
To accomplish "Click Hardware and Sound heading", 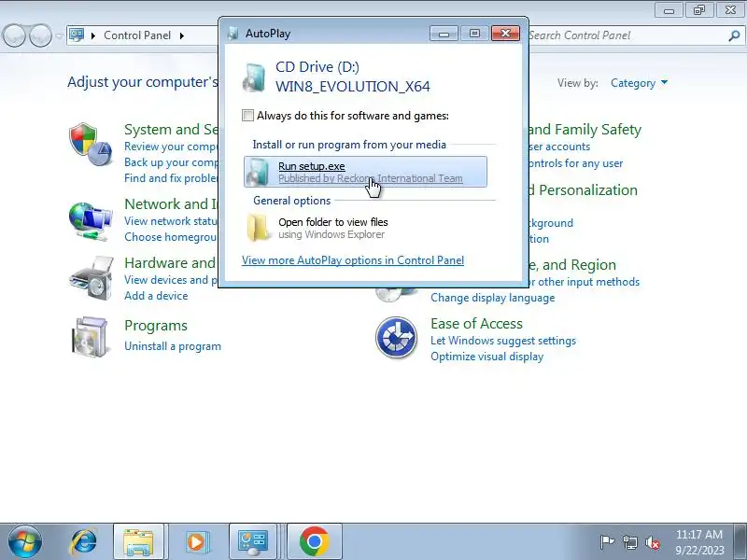I will pos(171,263).
